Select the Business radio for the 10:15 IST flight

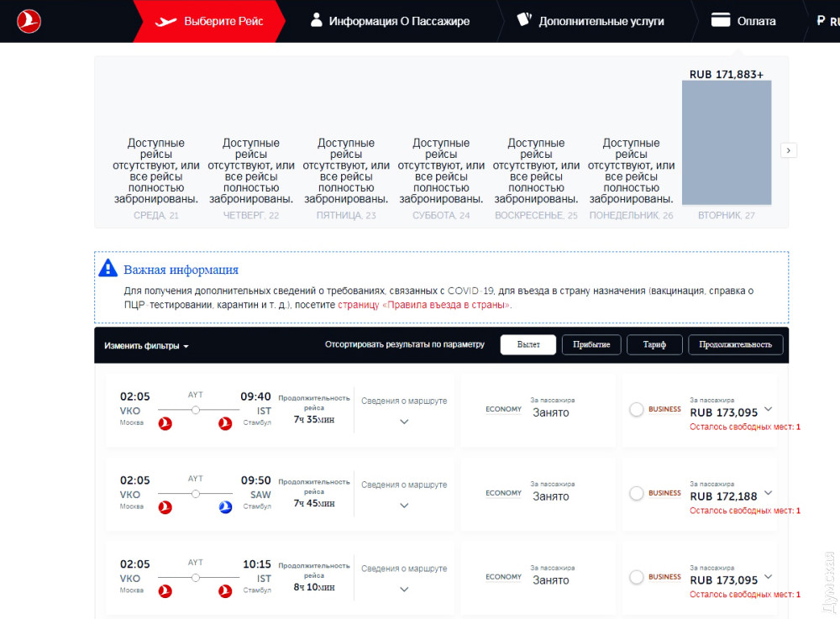[637, 578]
